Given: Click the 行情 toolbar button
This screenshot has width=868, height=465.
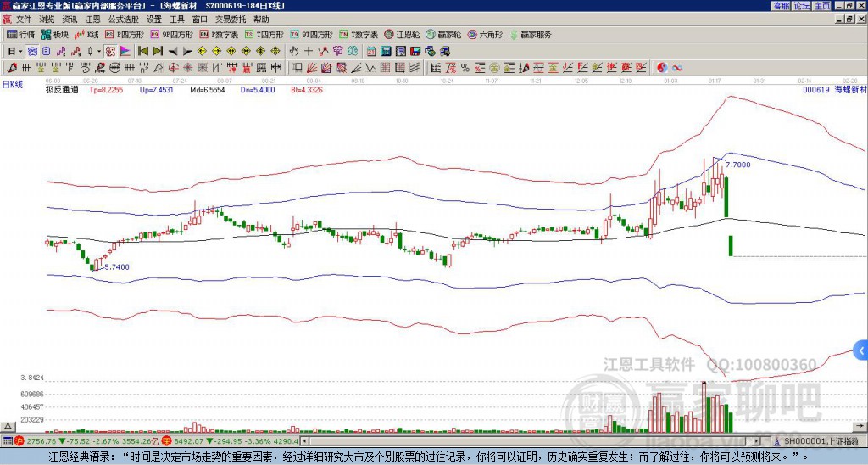Looking at the screenshot, I should [20, 34].
